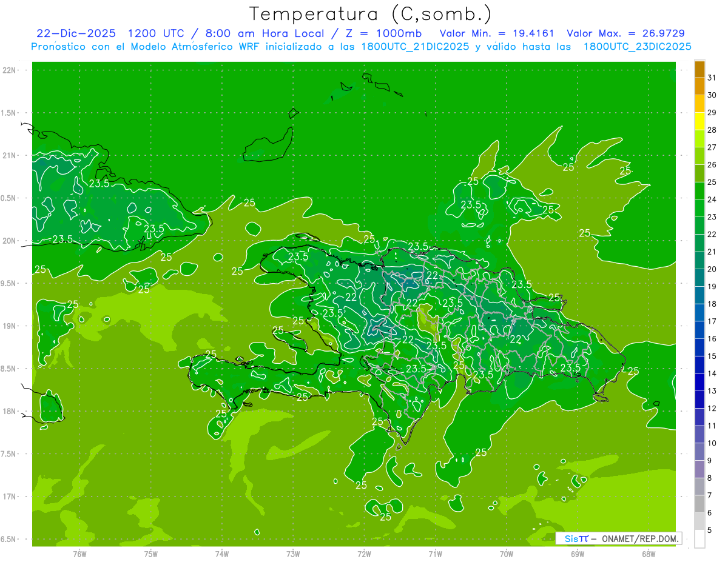The height and width of the screenshot is (562, 728).
Task: Click the "21N" latitude axis label
Action: [10, 155]
